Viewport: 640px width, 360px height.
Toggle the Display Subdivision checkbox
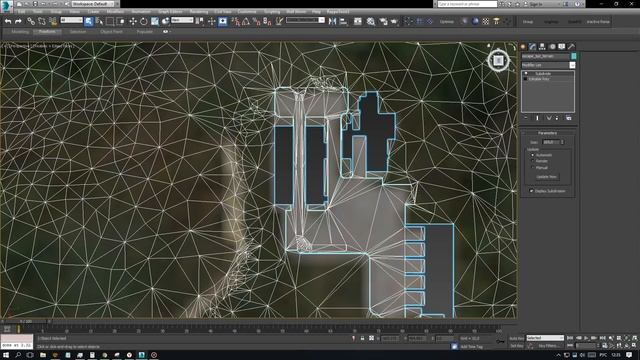click(x=531, y=191)
